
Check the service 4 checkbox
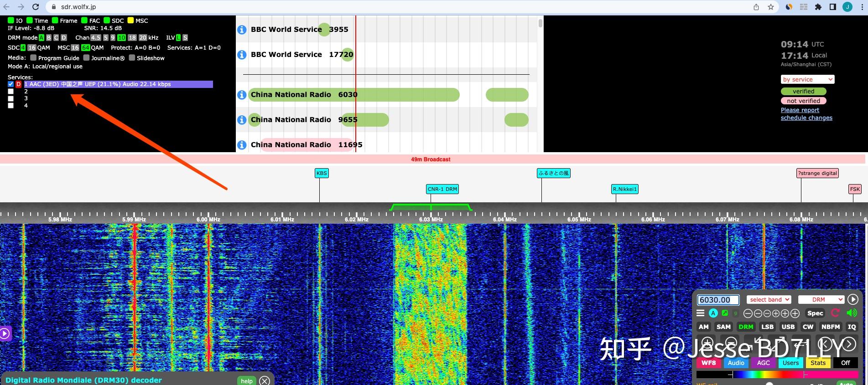[x=11, y=106]
